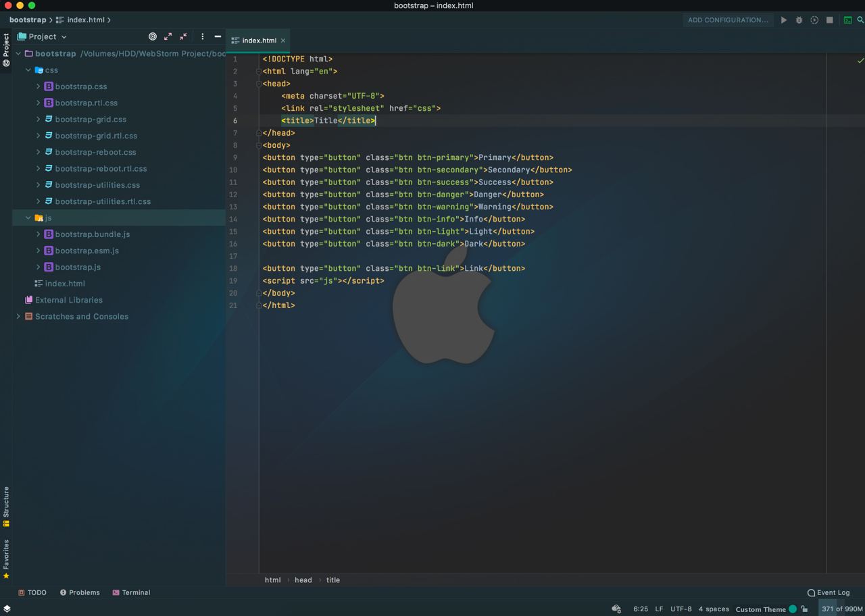Open the Event Log
This screenshot has height=616, width=865.
point(829,592)
